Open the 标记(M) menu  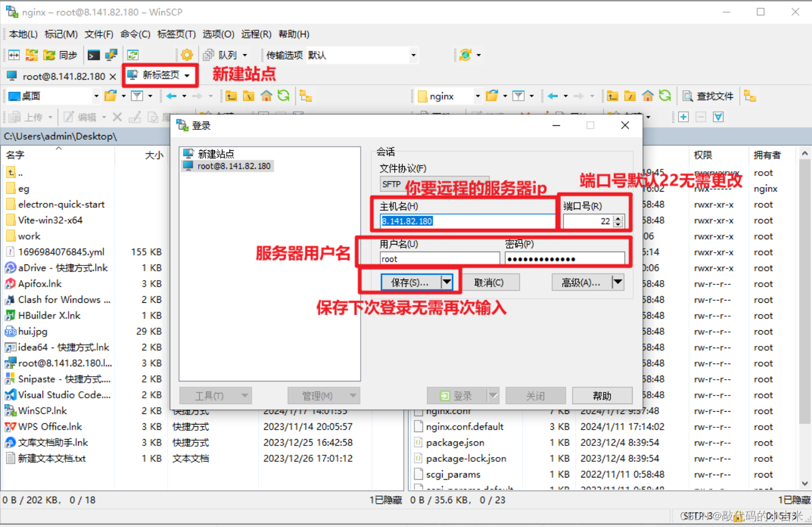(61, 34)
